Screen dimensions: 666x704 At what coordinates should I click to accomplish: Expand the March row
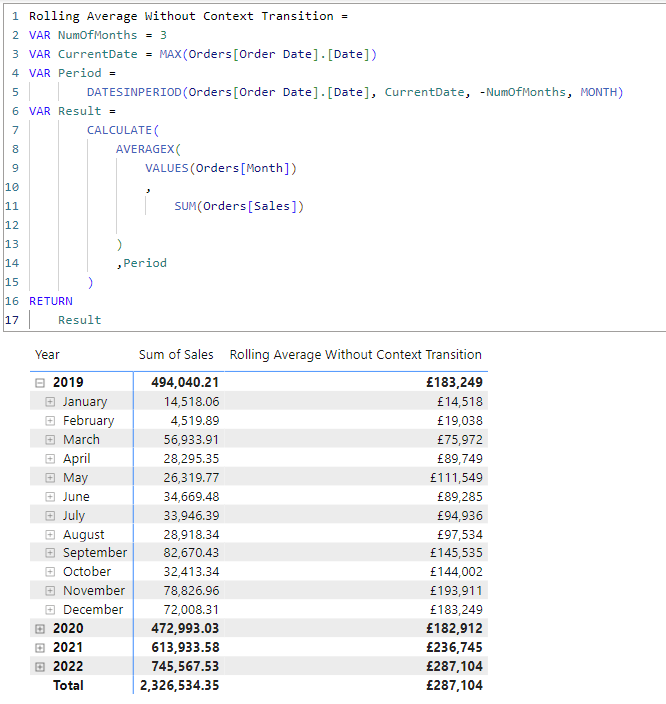click(50, 440)
